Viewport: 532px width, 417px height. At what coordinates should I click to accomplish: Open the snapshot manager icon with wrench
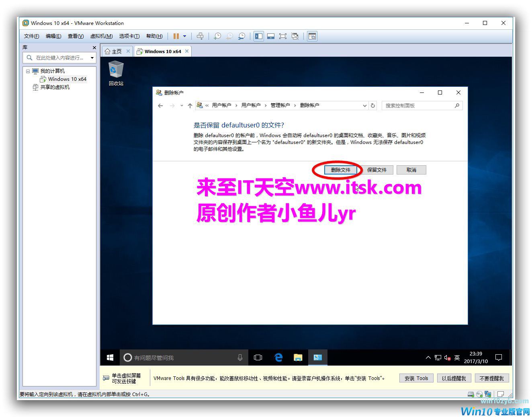click(242, 36)
